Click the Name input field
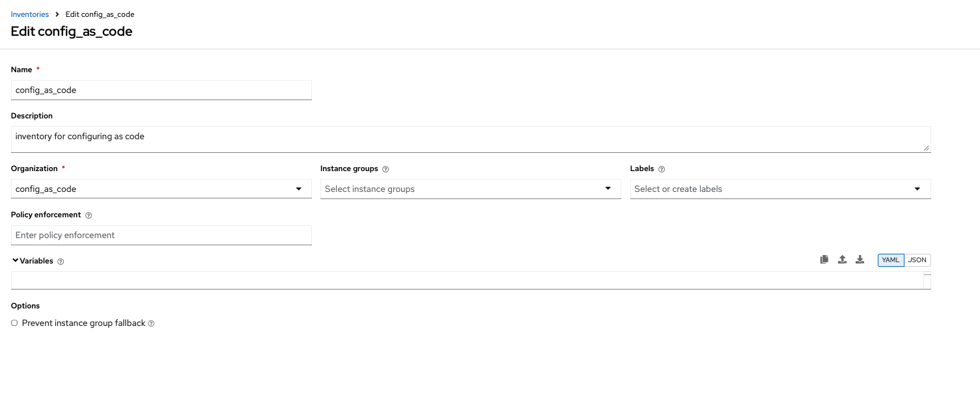This screenshot has height=419, width=980. click(x=161, y=90)
